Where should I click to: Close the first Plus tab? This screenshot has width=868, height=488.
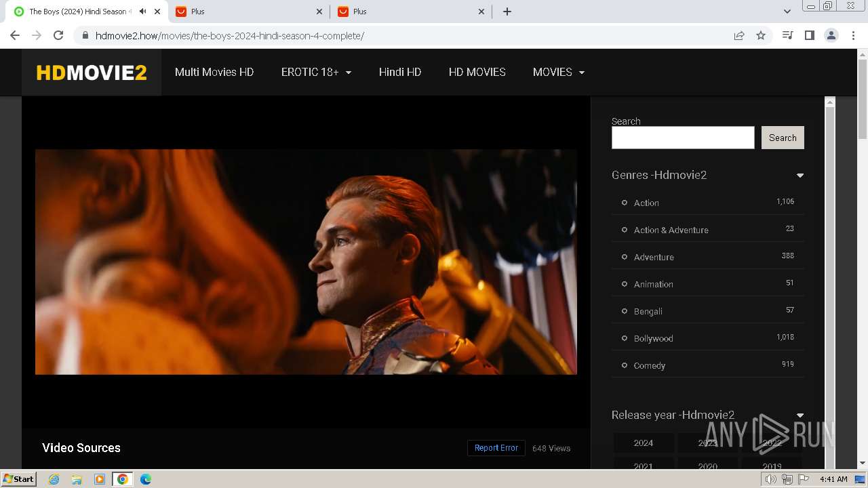(x=320, y=12)
